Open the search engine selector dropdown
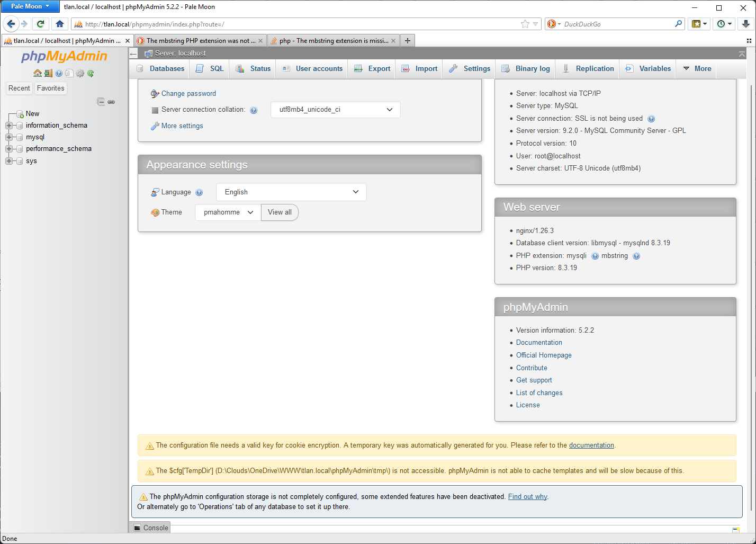 coord(554,24)
